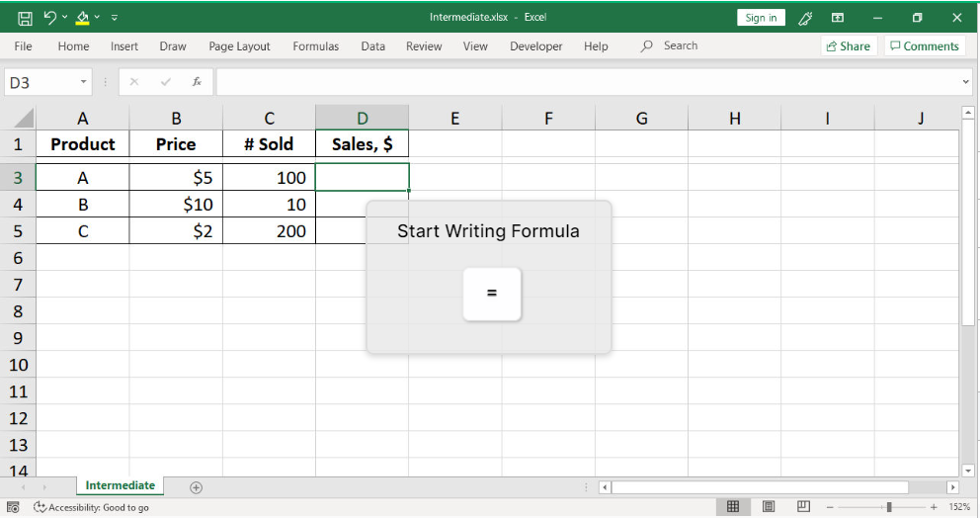
Task: Click the 152% zoom level
Action: 959,507
